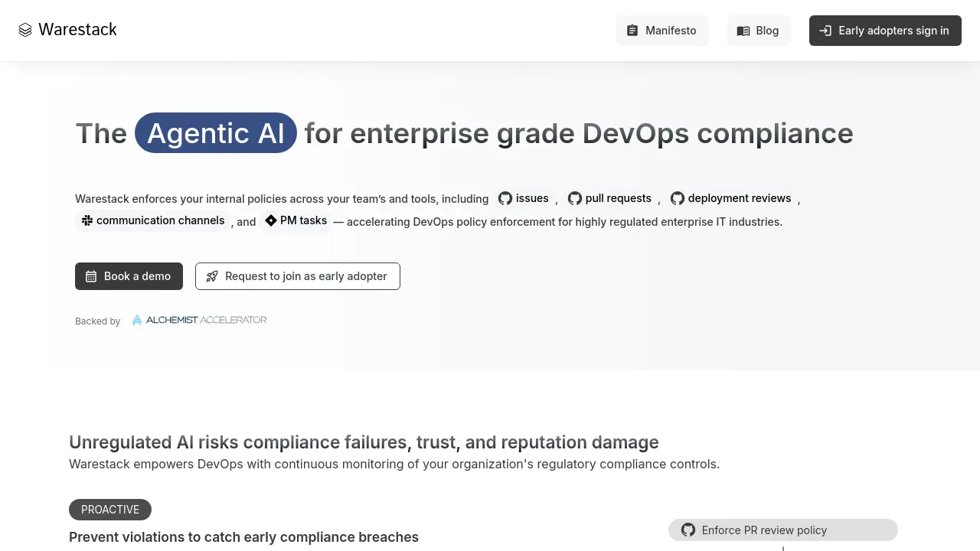This screenshot has height=551, width=980.
Task: Click the diamond icon beside PM tasks
Action: [x=271, y=220]
